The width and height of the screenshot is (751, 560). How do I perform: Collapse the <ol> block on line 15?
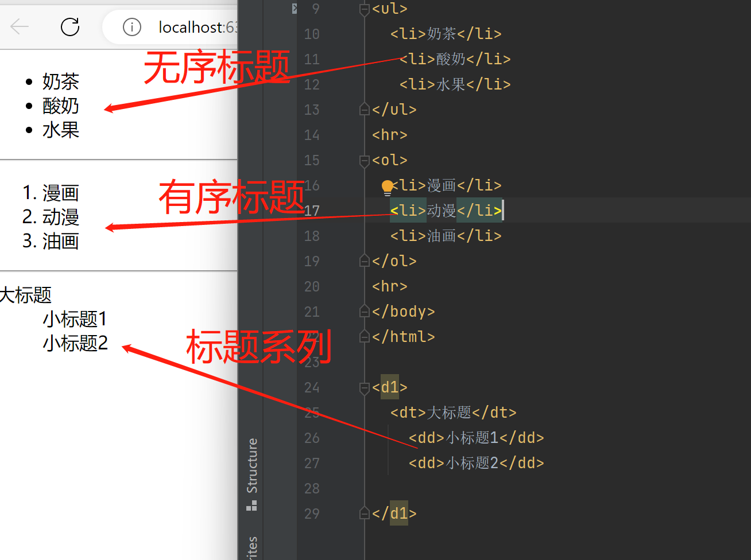(364, 161)
